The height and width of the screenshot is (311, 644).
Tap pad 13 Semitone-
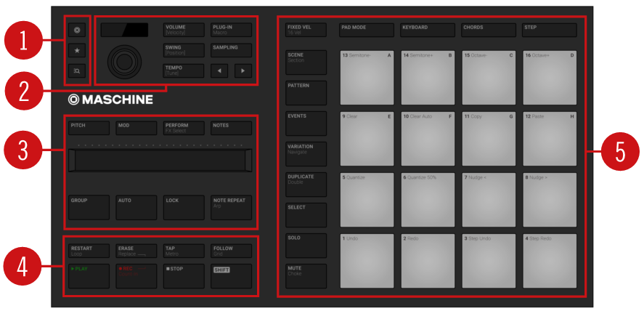point(367,78)
